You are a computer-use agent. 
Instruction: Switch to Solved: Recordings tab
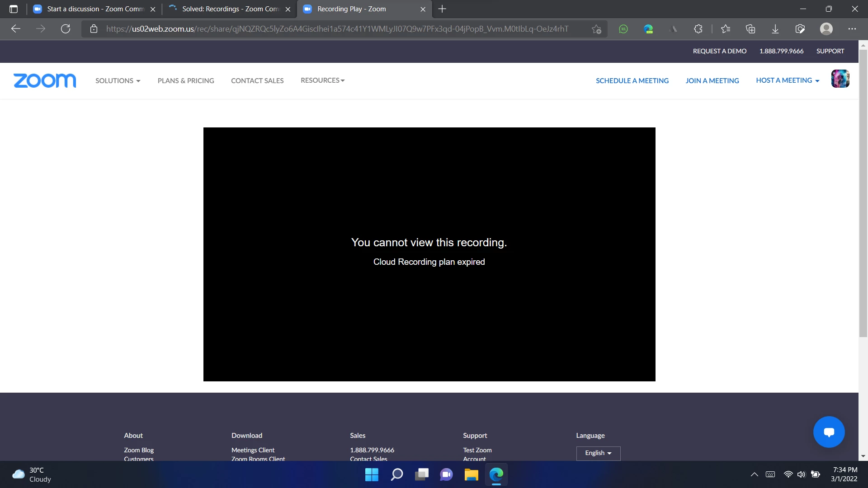(230, 9)
